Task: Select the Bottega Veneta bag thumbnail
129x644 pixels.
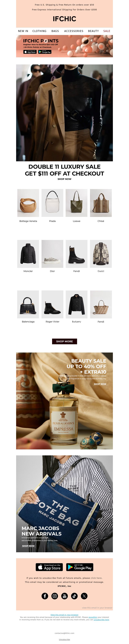Action: click(x=28, y=203)
